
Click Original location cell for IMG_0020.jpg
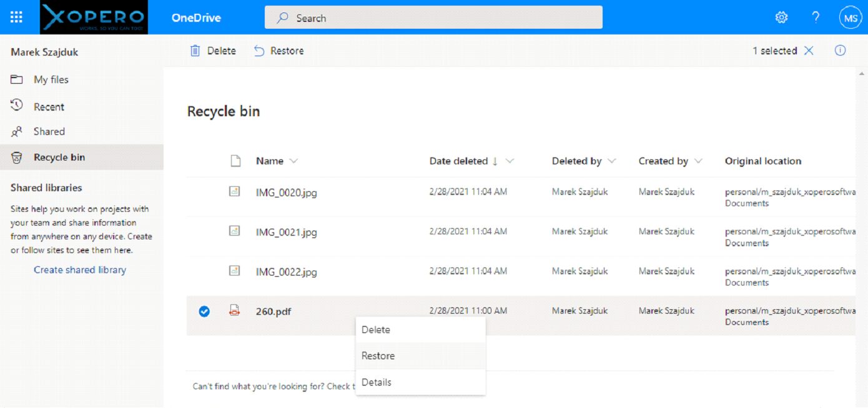790,197
